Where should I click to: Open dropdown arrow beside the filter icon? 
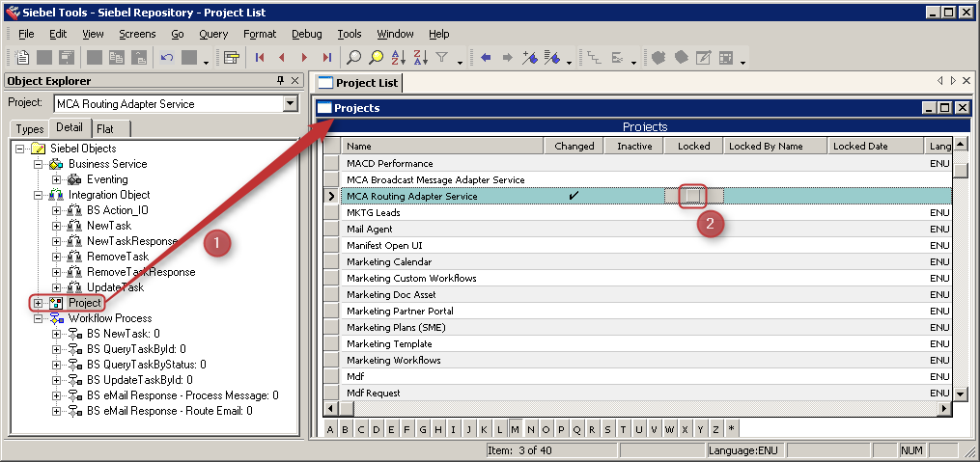point(460,62)
